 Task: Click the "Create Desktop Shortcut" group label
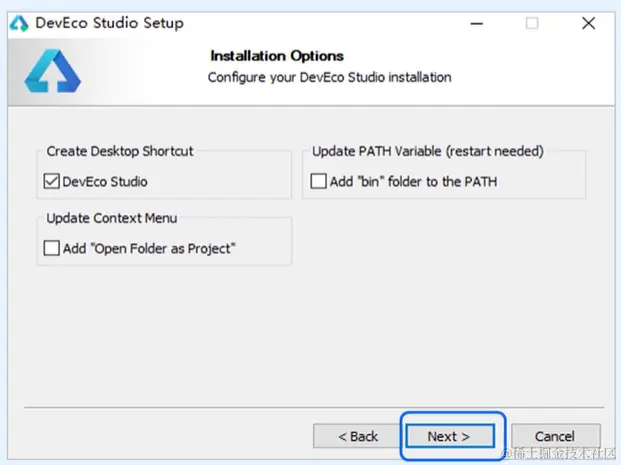click(x=120, y=151)
